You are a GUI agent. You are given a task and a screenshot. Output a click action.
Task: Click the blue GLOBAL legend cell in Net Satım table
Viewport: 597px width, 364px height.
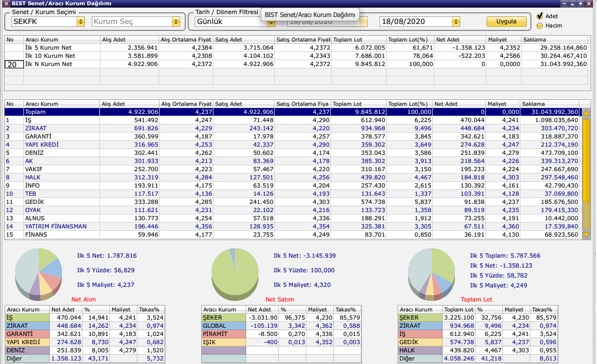[224, 326]
